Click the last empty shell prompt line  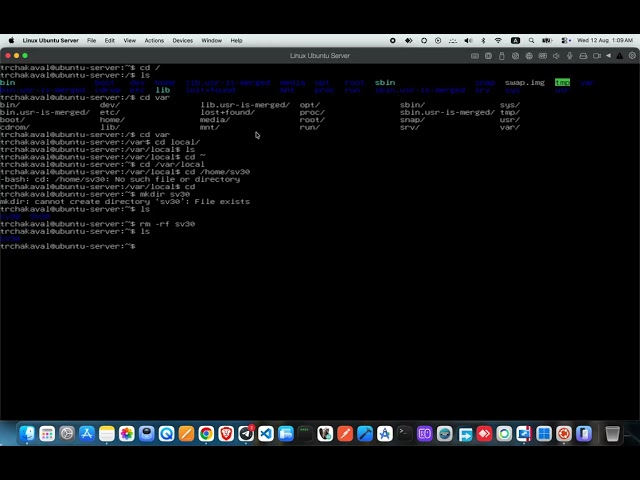pos(68,246)
